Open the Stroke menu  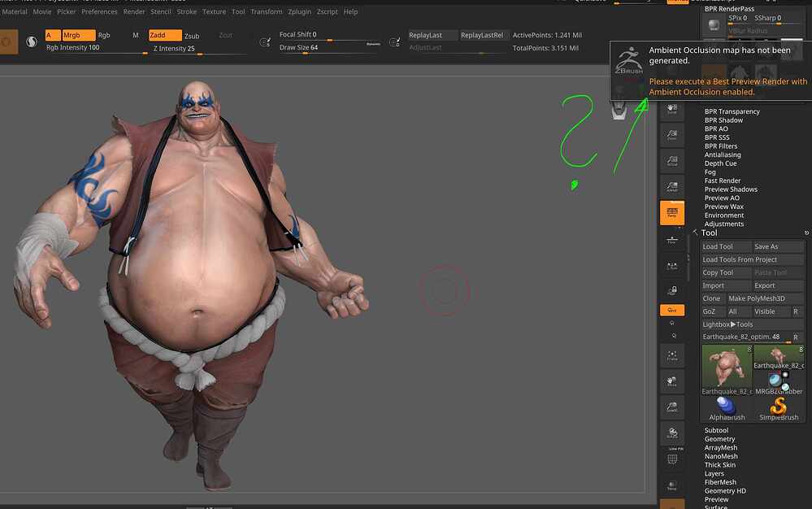(186, 11)
